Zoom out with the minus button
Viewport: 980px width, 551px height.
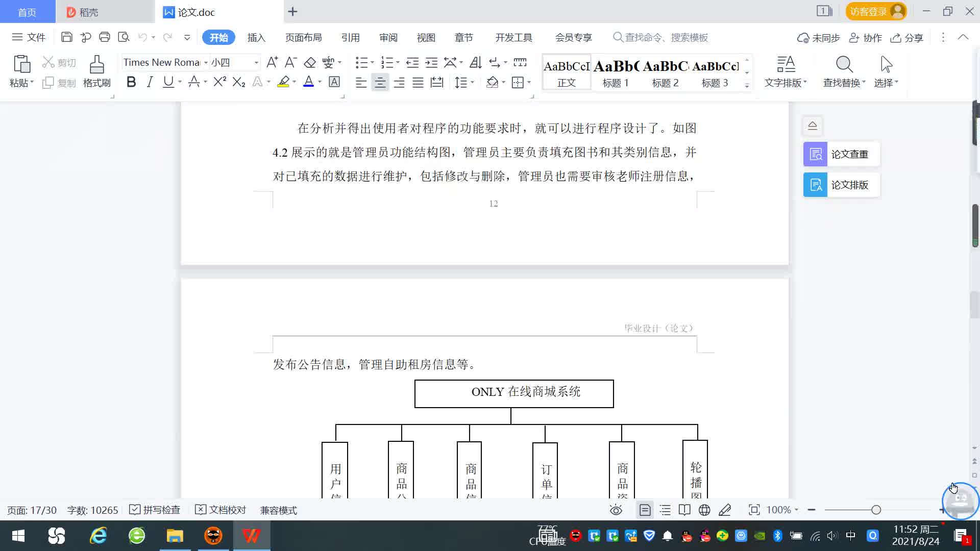pos(812,510)
